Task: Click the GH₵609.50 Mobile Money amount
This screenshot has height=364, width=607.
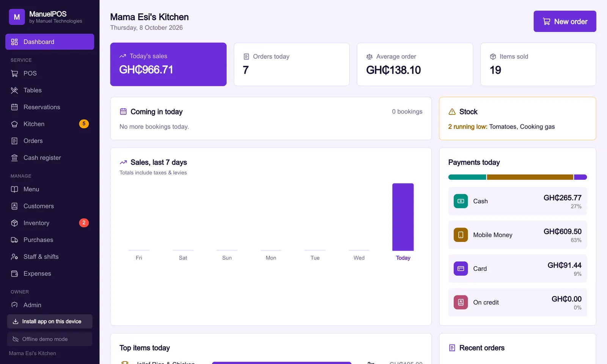Action: [x=562, y=232]
